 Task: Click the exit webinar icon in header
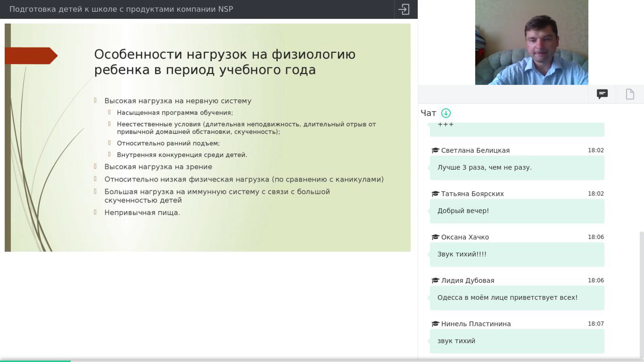[x=404, y=9]
